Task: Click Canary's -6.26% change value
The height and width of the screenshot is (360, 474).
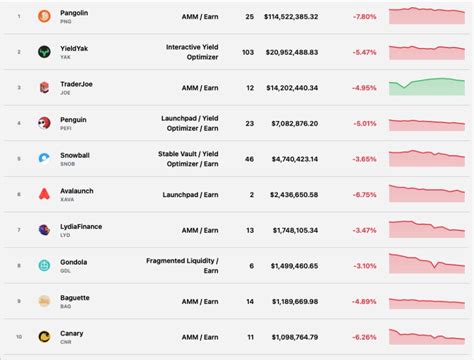Action: click(364, 337)
